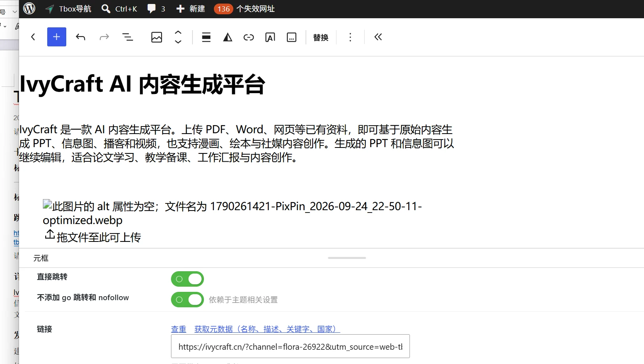
Task: Redo the last editor change
Action: [x=104, y=37]
